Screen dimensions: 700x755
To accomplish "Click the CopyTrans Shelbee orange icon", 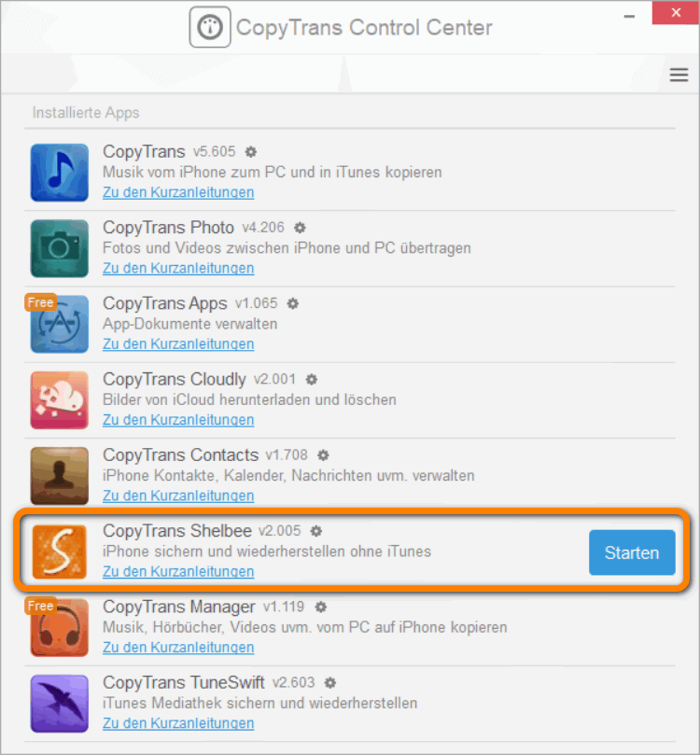I will (60, 552).
